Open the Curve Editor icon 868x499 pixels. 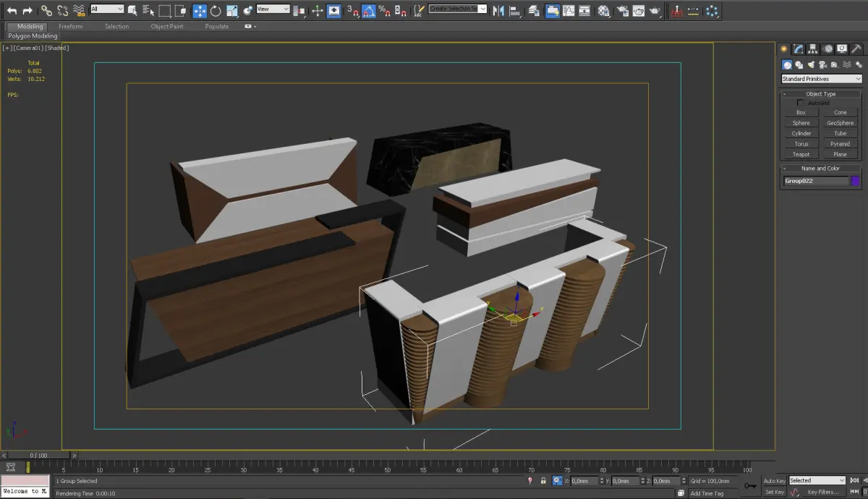[569, 11]
